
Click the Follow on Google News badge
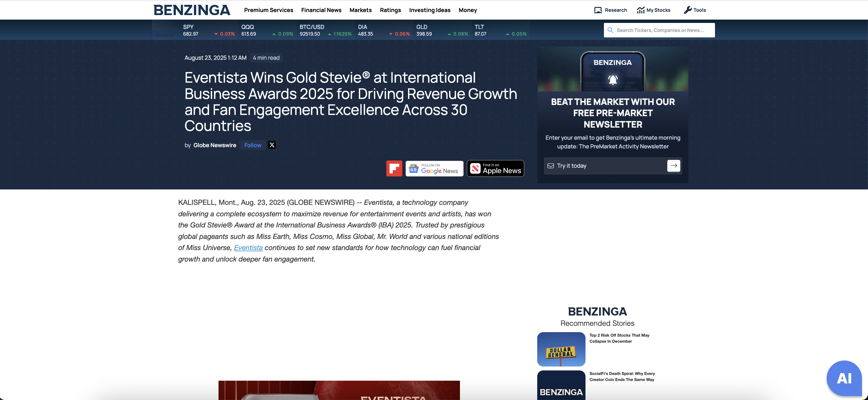click(434, 168)
